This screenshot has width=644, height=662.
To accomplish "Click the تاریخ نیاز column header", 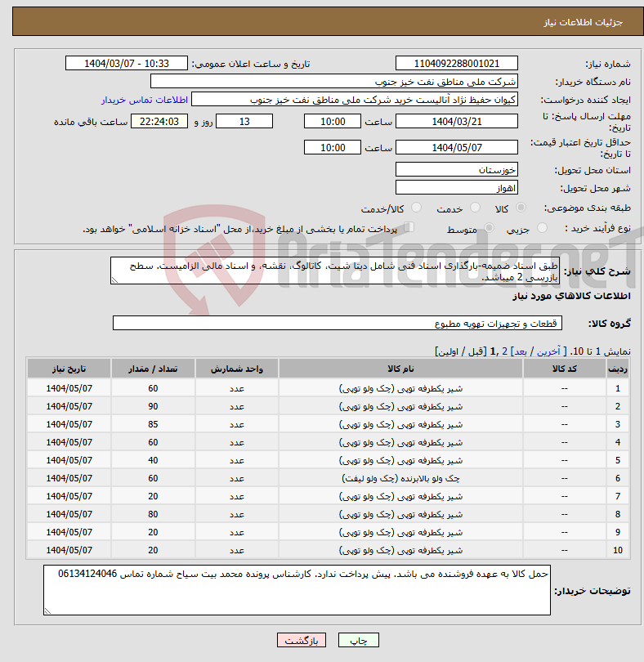I will [x=69, y=369].
